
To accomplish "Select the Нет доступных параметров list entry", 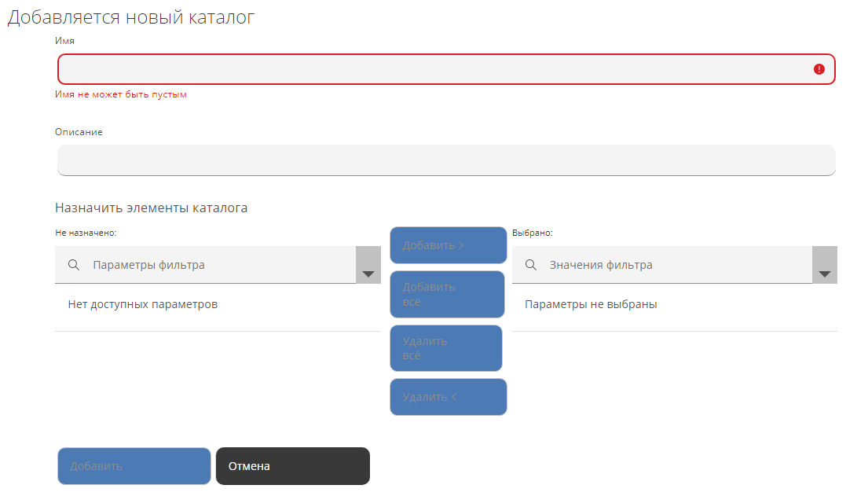I will tap(143, 304).
